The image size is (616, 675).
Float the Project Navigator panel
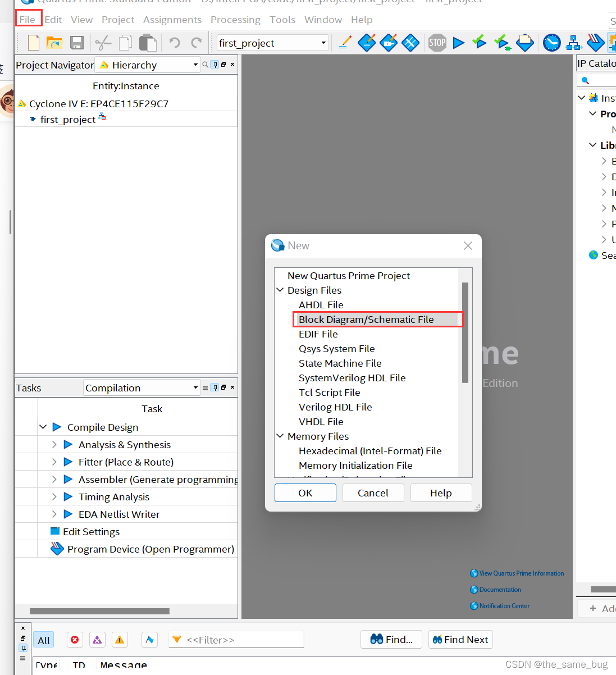[223, 65]
